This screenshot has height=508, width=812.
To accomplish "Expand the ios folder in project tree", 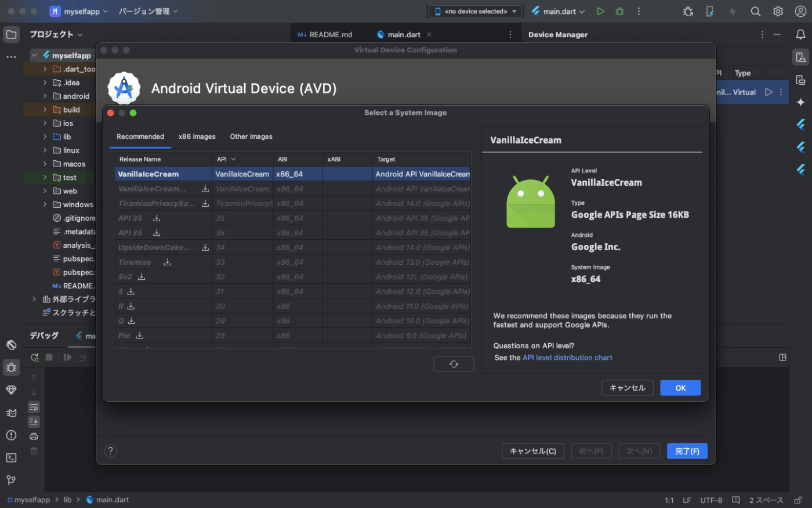I will click(x=45, y=123).
